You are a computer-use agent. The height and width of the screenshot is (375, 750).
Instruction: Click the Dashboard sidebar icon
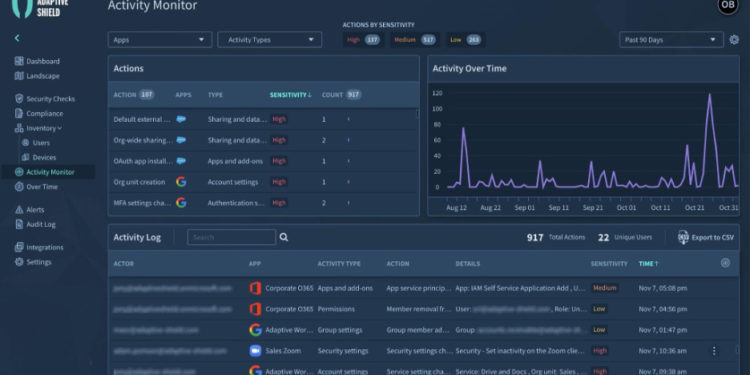[x=19, y=61]
